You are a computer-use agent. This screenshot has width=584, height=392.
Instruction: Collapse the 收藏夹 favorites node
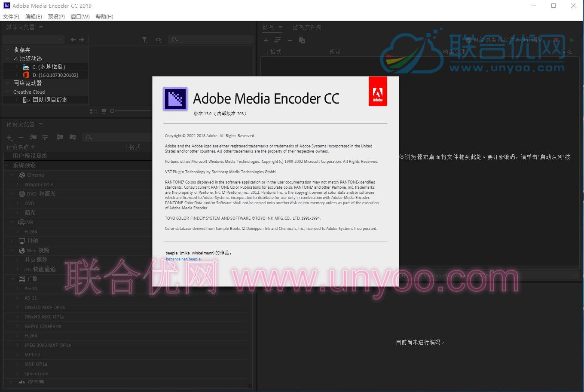tap(7, 50)
